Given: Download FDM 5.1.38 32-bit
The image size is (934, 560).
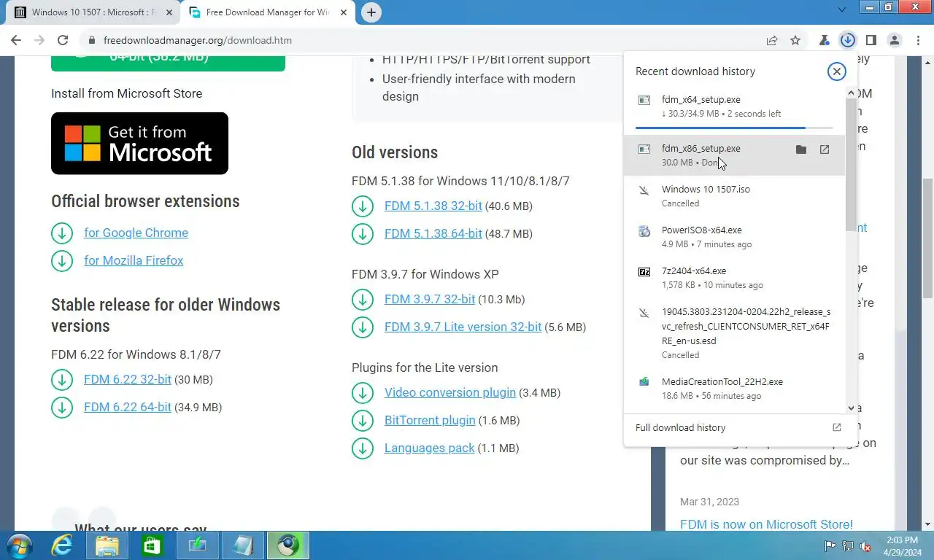Looking at the screenshot, I should (x=433, y=206).
